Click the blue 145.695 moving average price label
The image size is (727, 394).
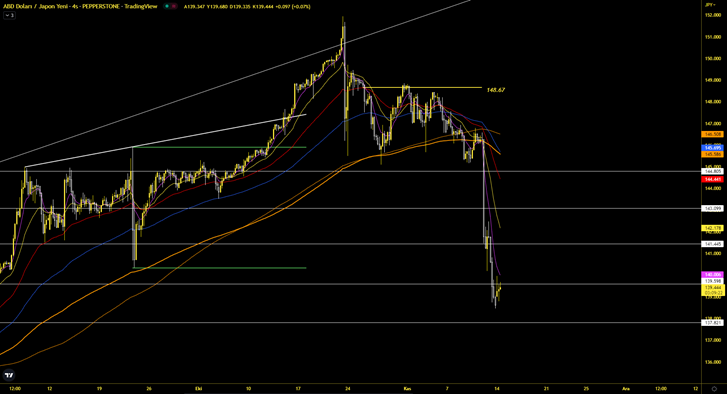[713, 148]
